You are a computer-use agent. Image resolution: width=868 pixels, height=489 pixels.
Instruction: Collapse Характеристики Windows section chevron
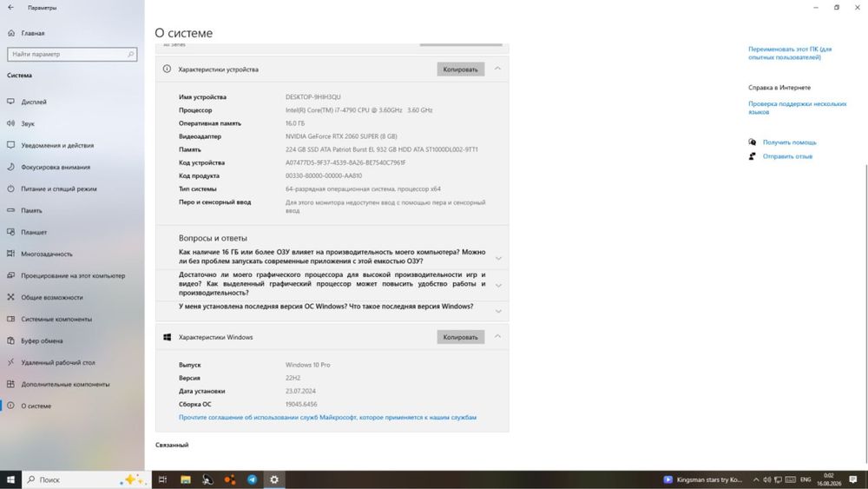[x=497, y=336]
